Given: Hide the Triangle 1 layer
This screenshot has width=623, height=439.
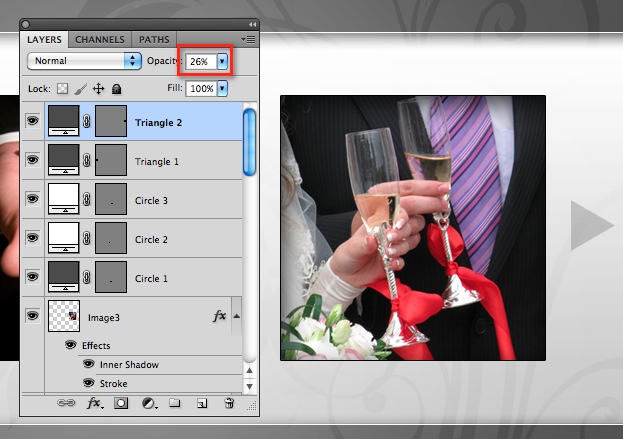Looking at the screenshot, I should point(33,160).
